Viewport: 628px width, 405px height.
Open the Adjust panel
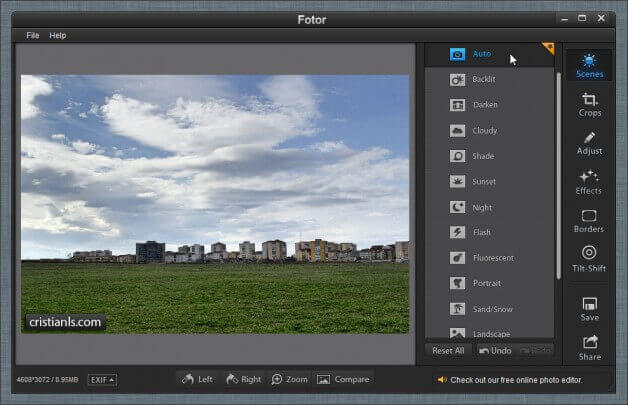[x=590, y=143]
